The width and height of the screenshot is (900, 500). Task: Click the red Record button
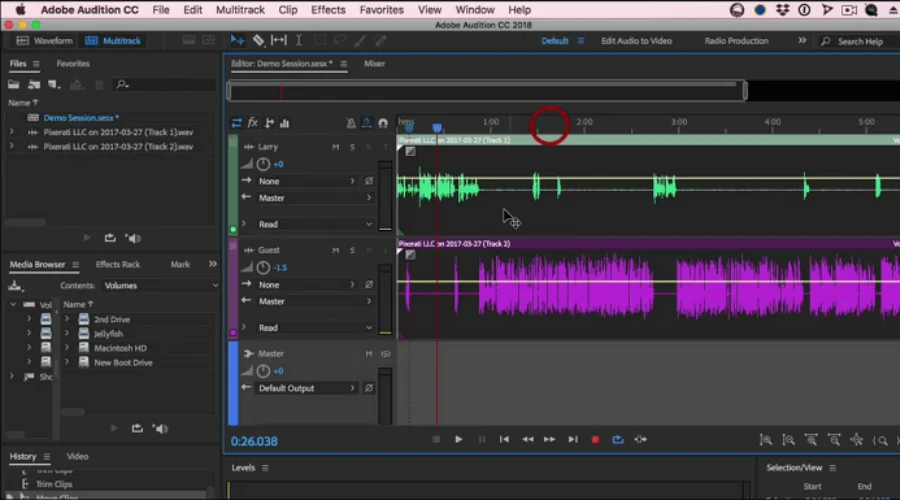595,440
